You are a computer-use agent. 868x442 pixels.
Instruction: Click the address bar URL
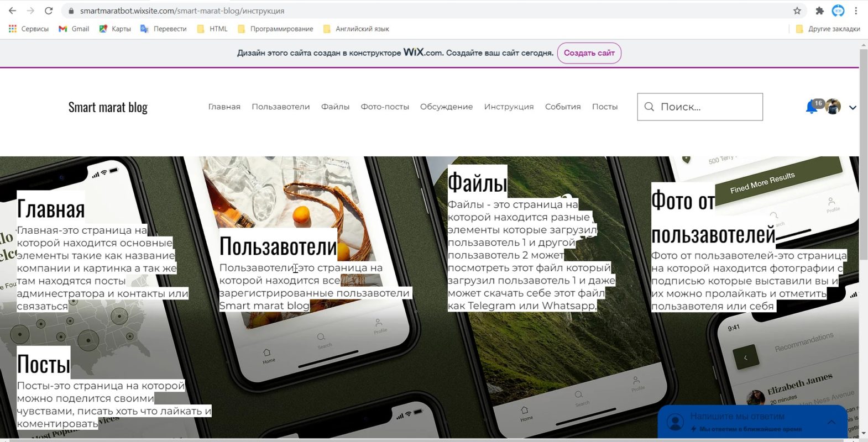click(182, 10)
